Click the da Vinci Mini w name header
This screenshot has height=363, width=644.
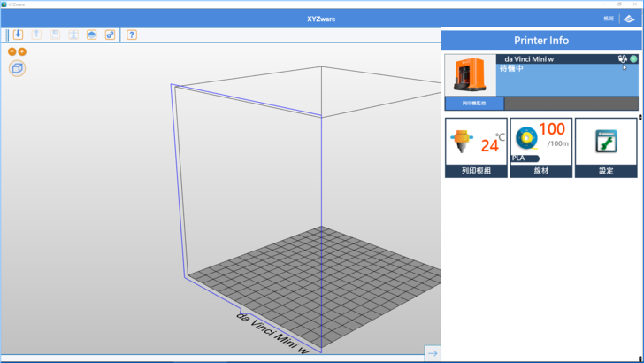click(x=529, y=59)
